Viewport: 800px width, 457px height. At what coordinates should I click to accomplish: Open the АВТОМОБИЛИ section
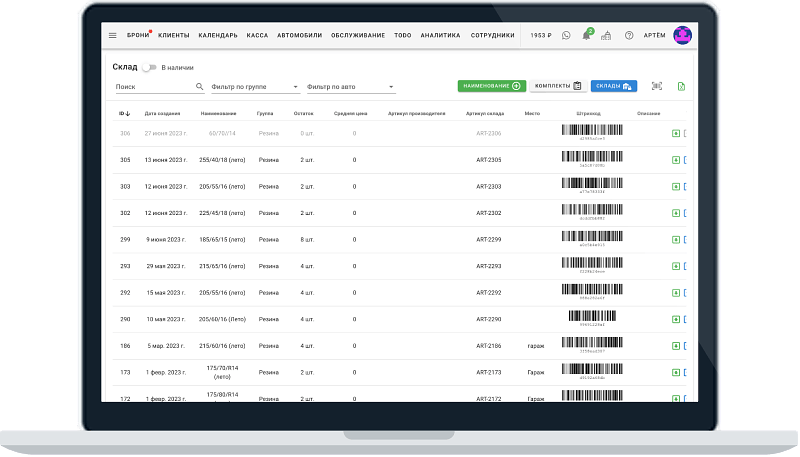coord(299,35)
